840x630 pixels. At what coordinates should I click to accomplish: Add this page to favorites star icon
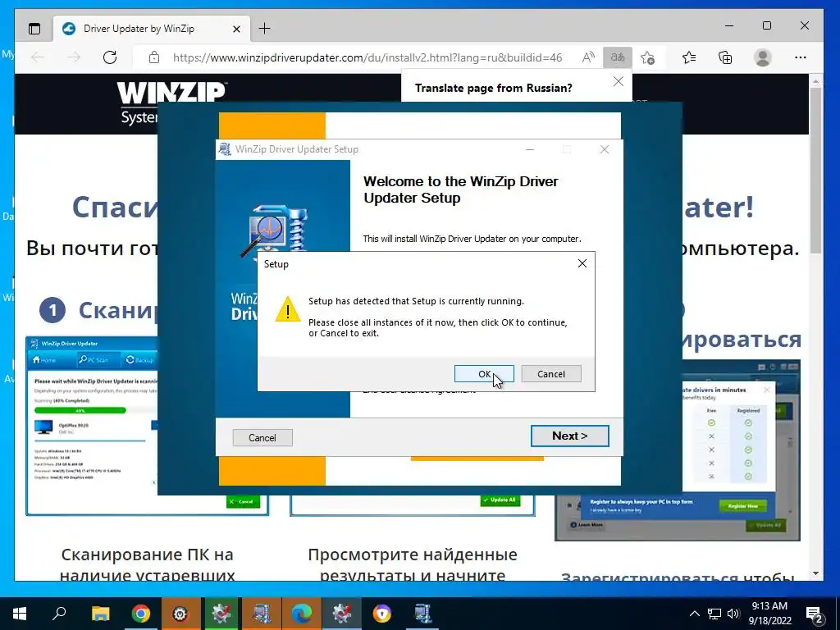pos(648,57)
